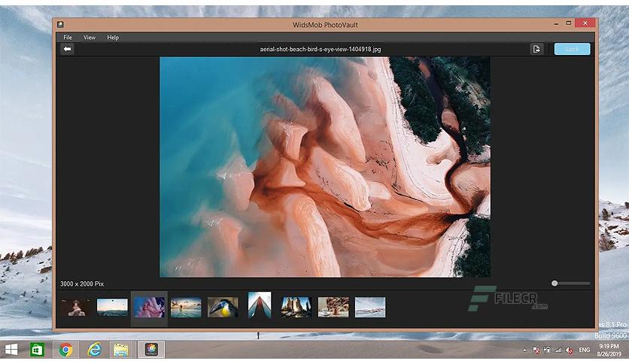
Task: Open Windows Store from the taskbar
Action: (x=38, y=350)
